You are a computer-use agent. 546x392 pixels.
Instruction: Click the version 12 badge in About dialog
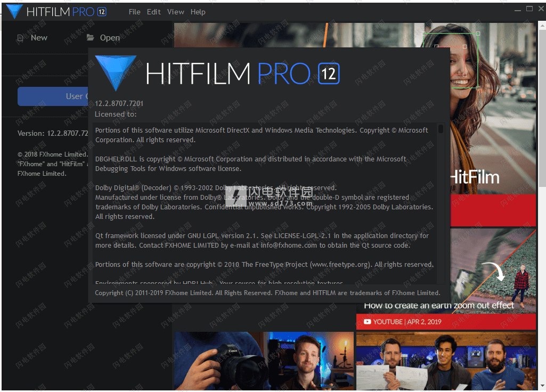coord(329,73)
